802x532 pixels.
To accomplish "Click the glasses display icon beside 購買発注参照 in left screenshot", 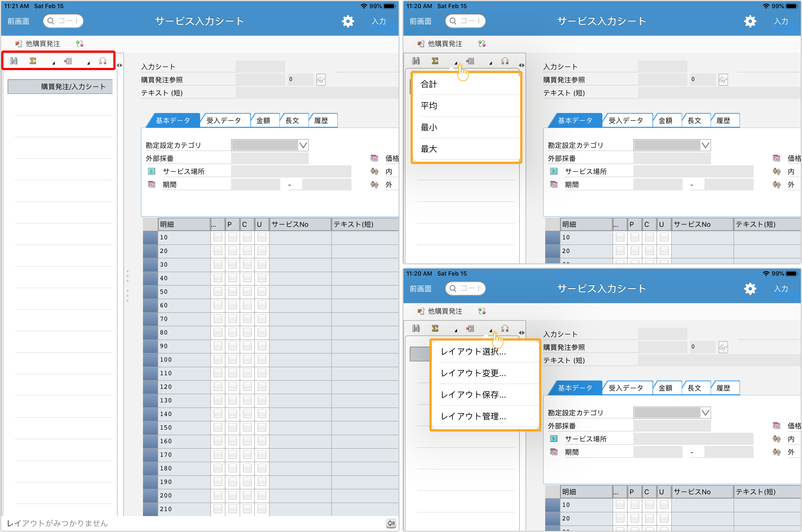I will 321,80.
